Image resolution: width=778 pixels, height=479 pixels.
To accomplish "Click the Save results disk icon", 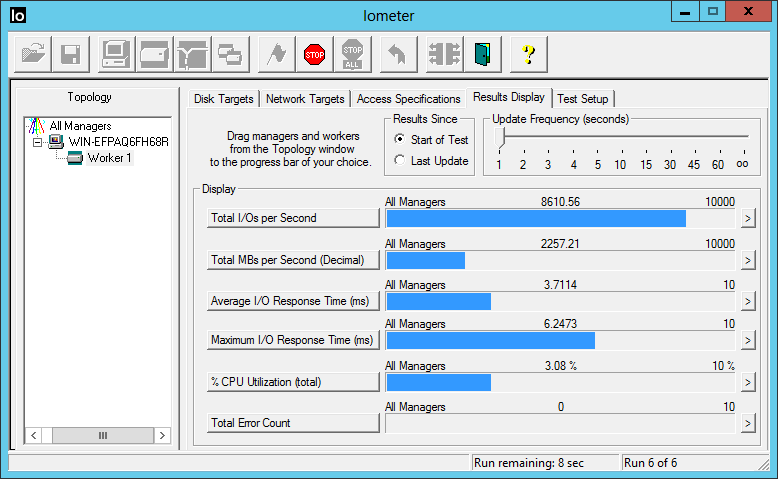I will (70, 54).
